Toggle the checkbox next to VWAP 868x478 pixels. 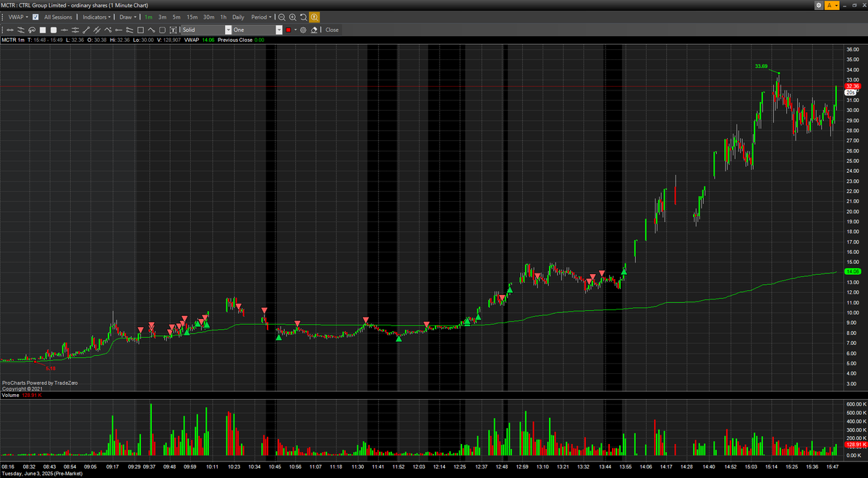click(35, 17)
